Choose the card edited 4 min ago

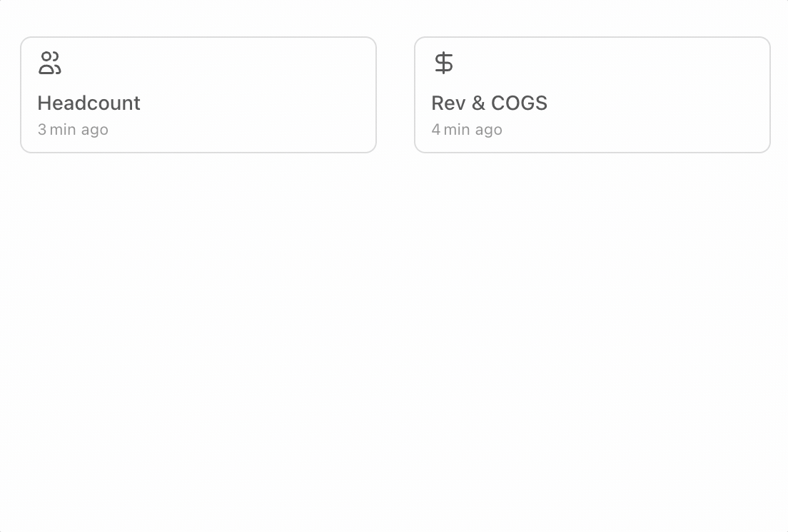pos(592,95)
